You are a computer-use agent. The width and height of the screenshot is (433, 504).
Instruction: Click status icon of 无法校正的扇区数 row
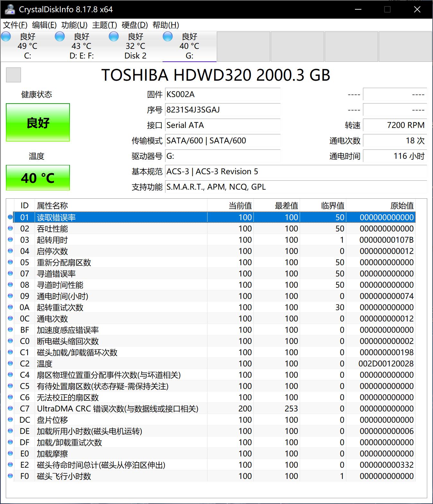pyautogui.click(x=10, y=397)
